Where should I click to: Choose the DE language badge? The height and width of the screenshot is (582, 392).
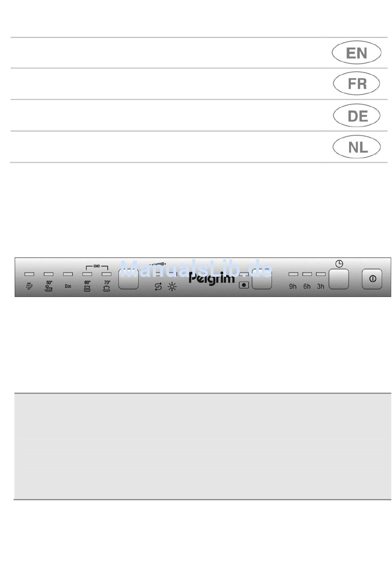coord(357,116)
